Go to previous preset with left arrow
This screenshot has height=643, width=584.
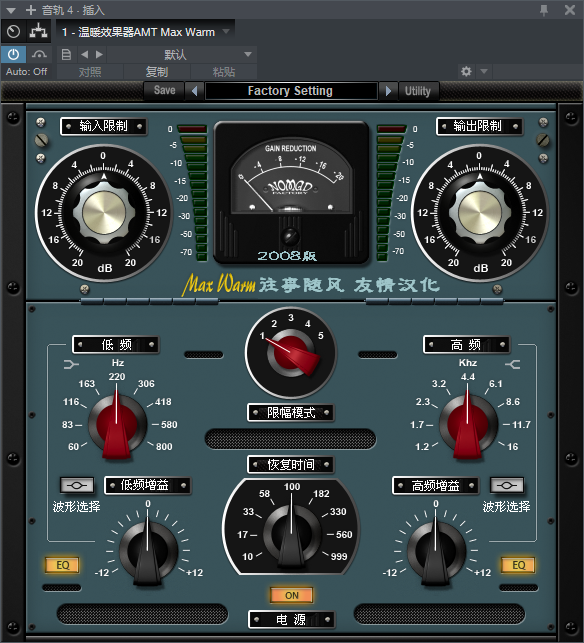click(x=84, y=54)
